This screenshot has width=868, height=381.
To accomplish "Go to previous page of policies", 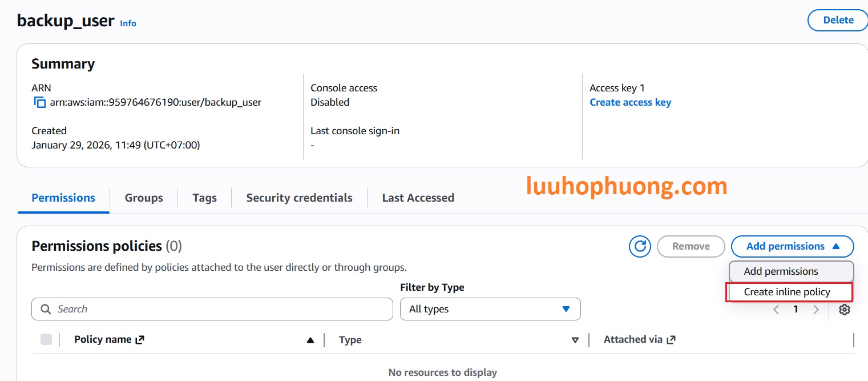I will [x=776, y=310].
